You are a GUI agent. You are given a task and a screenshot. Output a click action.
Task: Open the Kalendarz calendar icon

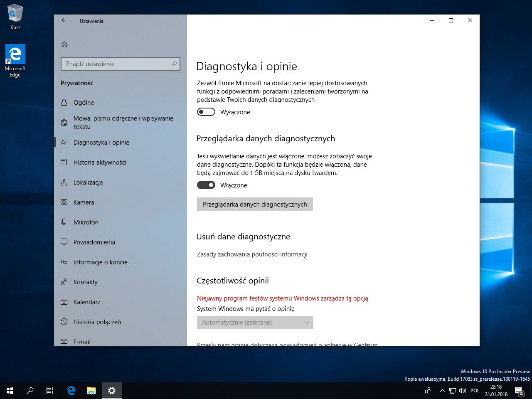64,302
